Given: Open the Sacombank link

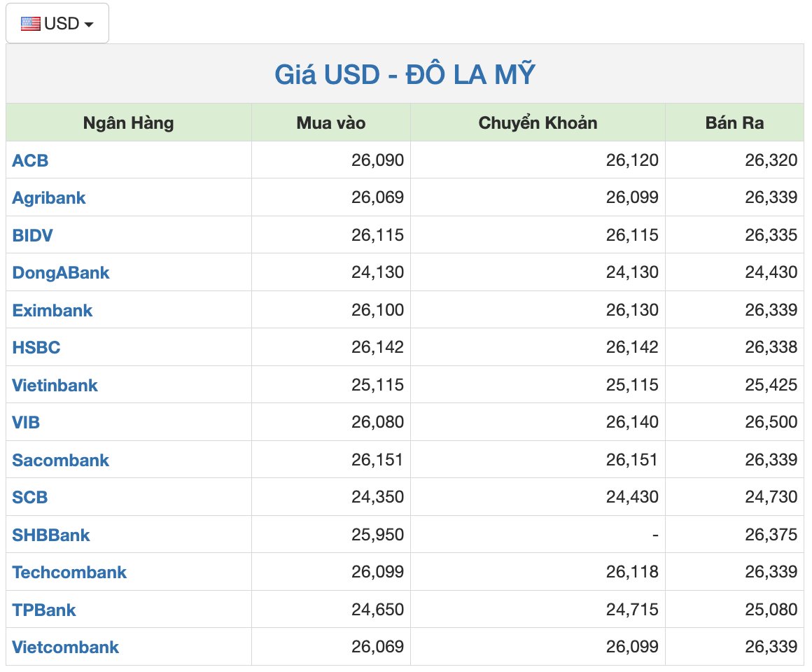Looking at the screenshot, I should pos(61,461).
